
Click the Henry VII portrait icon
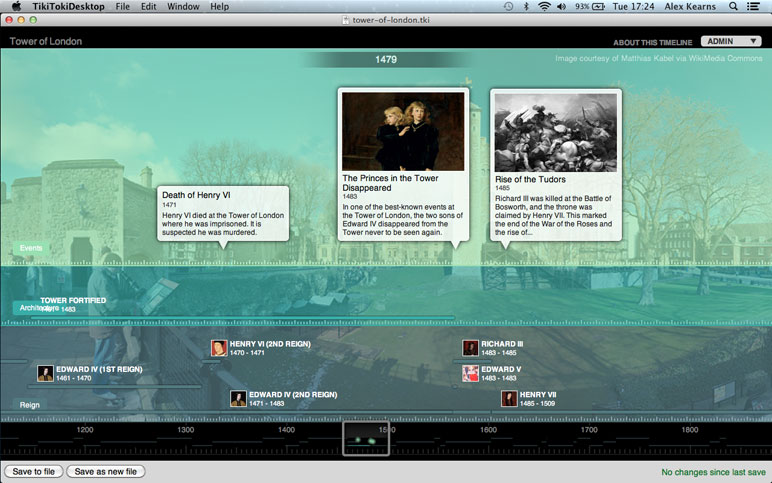(509, 399)
